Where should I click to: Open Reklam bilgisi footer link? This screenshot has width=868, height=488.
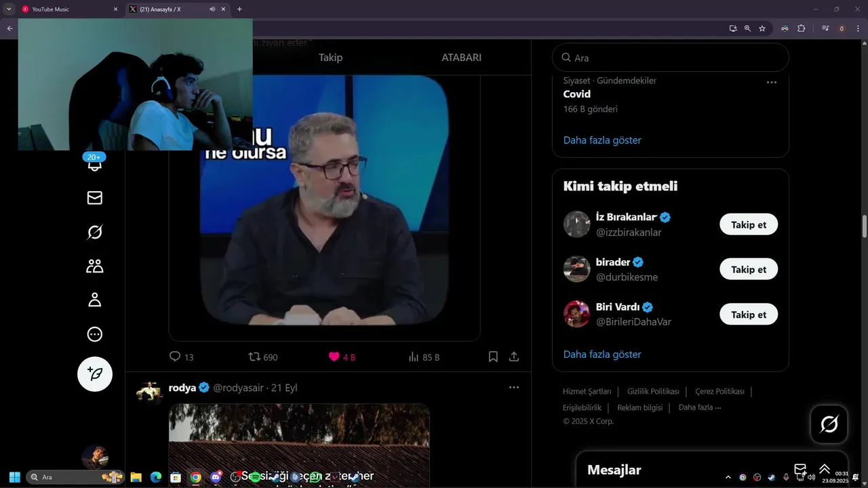pyautogui.click(x=639, y=408)
